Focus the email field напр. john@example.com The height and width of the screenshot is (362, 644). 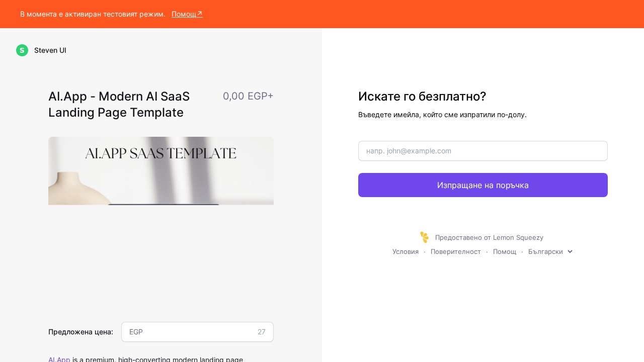[x=483, y=151]
